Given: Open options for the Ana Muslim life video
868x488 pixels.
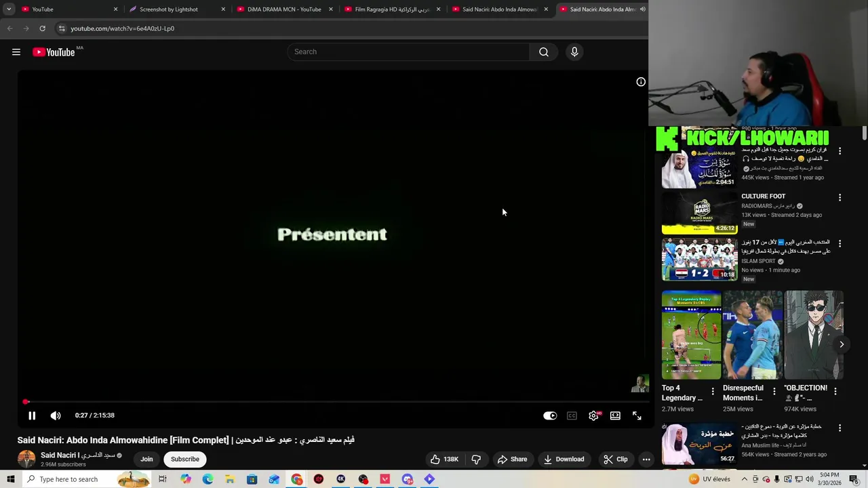Looking at the screenshot, I should point(840,428).
